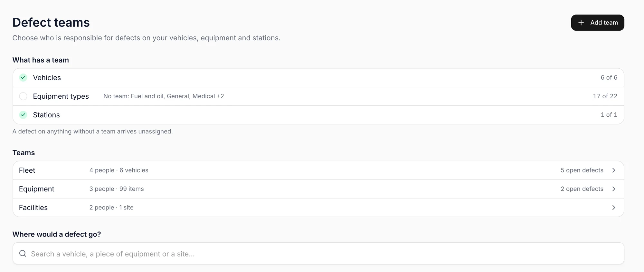Click the plus icon in Add team
644x272 pixels.
[581, 23]
